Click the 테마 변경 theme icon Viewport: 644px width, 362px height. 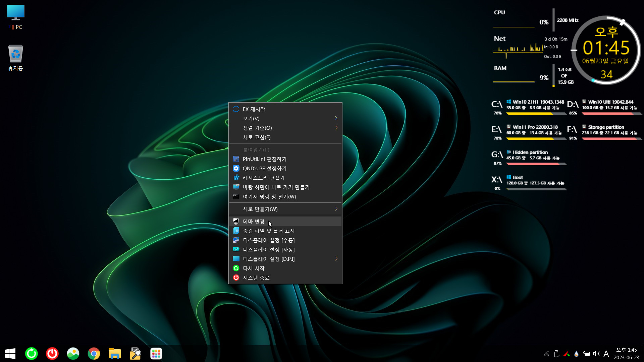pos(236,221)
